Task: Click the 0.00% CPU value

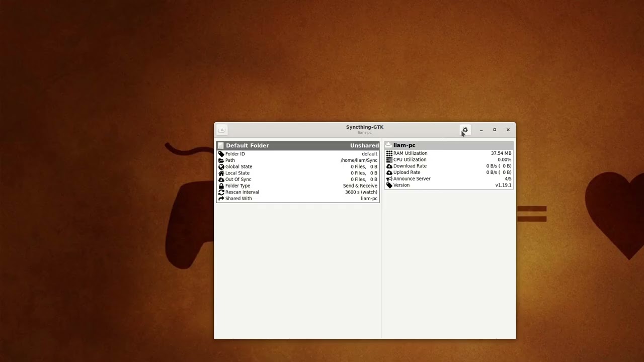Action: (504, 160)
